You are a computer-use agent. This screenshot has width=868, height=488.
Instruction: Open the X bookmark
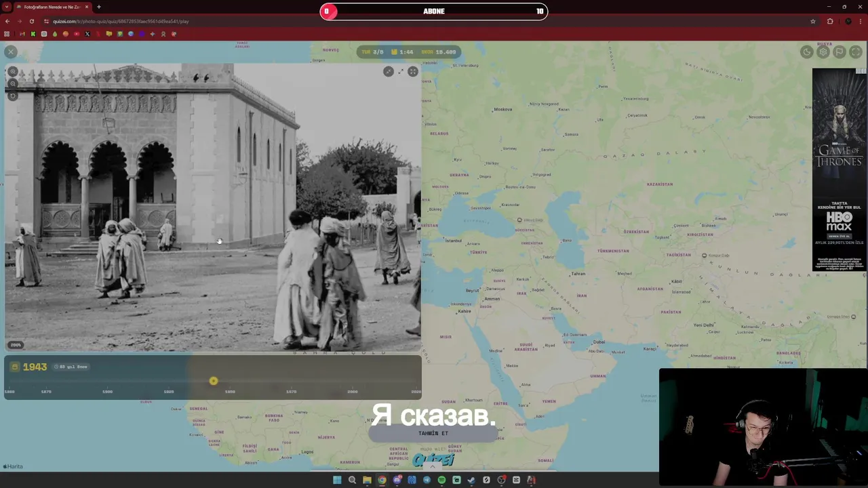(87, 34)
